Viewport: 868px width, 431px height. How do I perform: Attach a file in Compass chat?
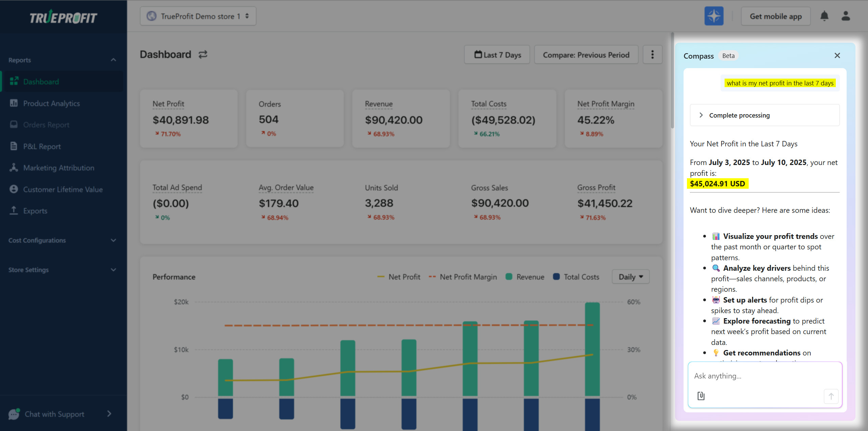pos(701,395)
